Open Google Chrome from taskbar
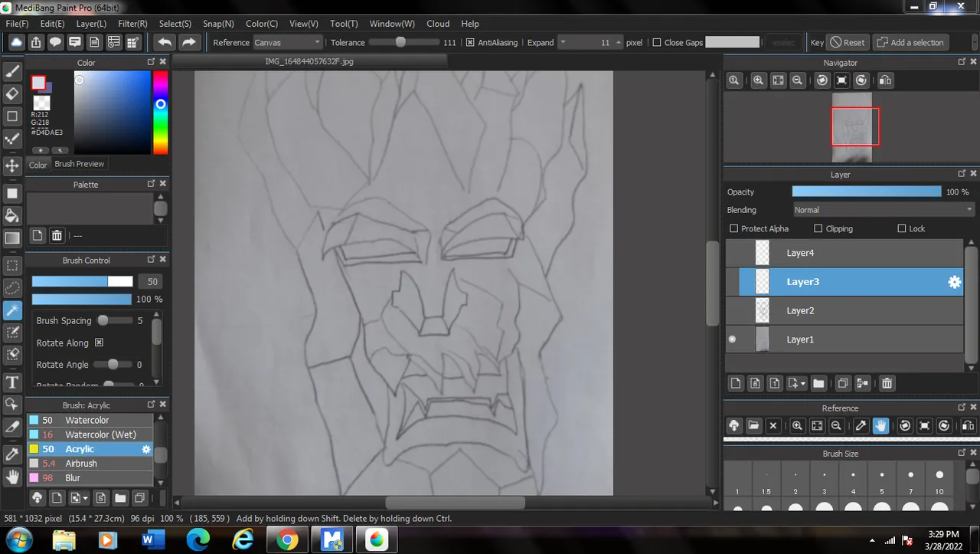 [x=287, y=540]
